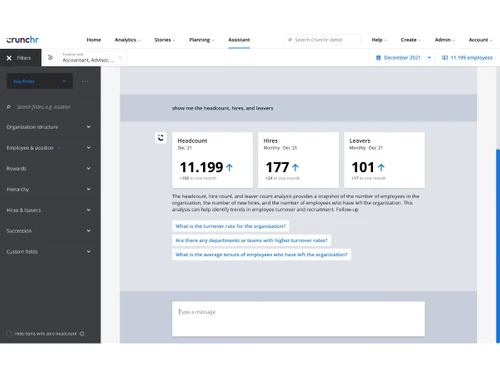
Task: Open the Hires card
Action: [298, 160]
